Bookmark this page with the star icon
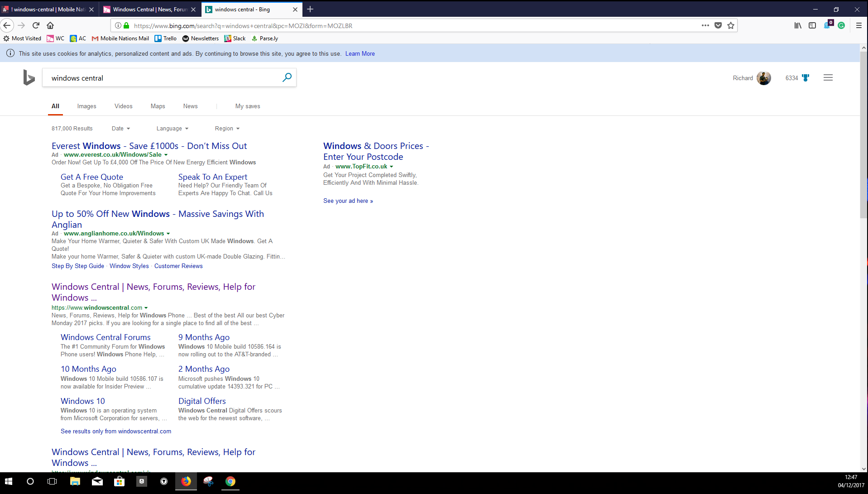 (x=731, y=25)
